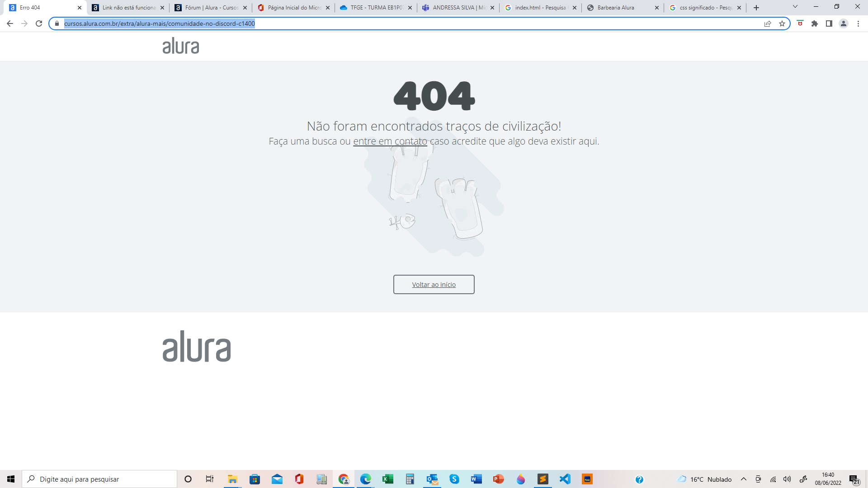The width and height of the screenshot is (868, 488).
Task: Open Cortana circle icon on taskbar
Action: click(188, 479)
